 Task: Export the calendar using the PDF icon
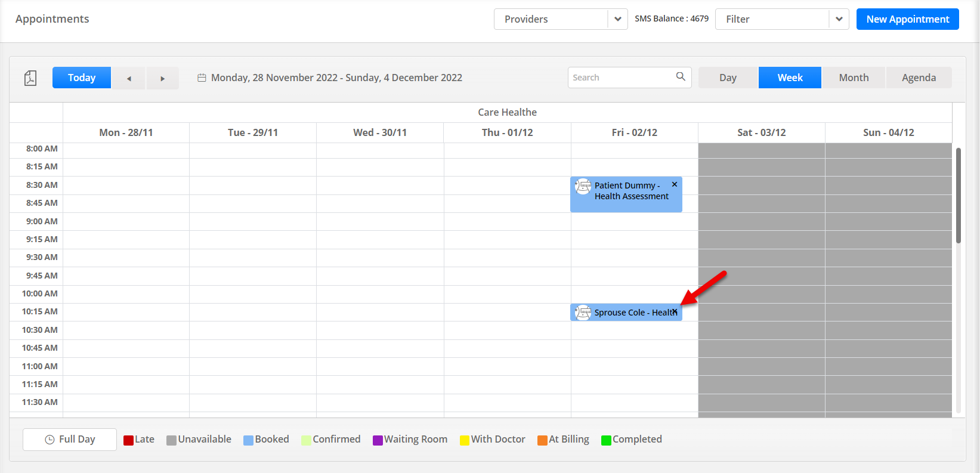(30, 78)
